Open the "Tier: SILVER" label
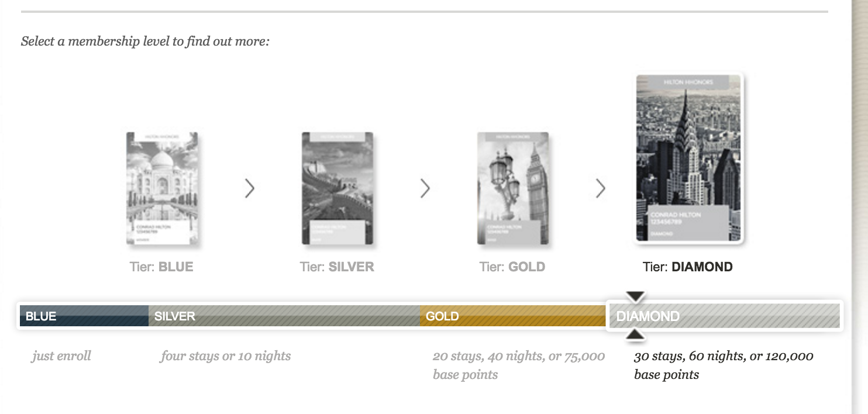The height and width of the screenshot is (414, 868). tap(337, 267)
